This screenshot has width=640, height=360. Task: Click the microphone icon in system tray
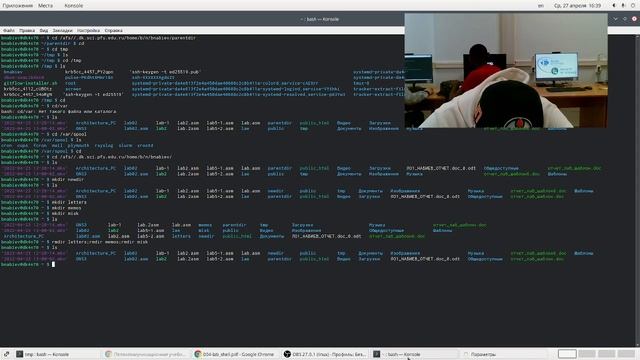(x=623, y=6)
